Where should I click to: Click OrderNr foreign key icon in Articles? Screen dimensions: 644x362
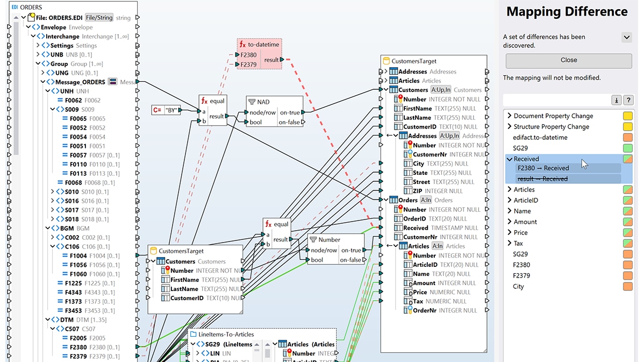pos(407,310)
